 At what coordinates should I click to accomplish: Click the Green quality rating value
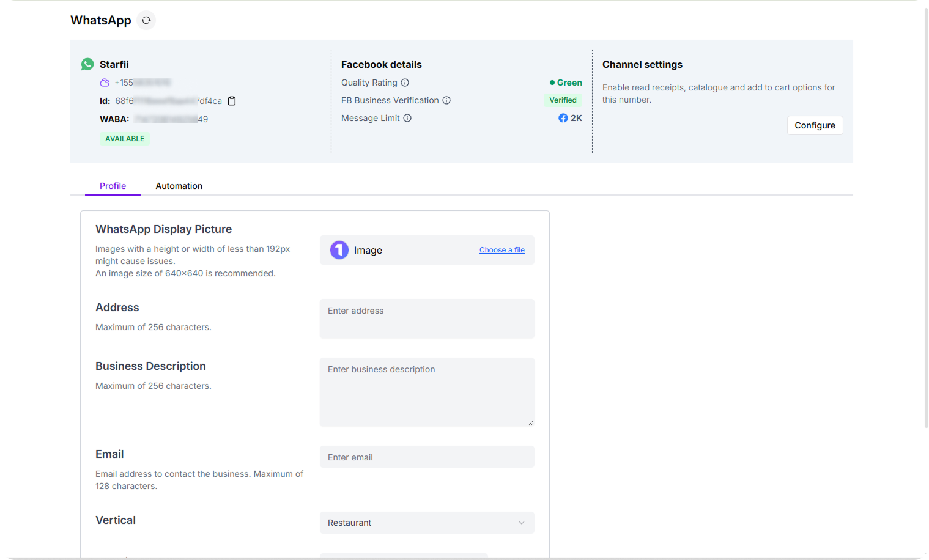566,83
